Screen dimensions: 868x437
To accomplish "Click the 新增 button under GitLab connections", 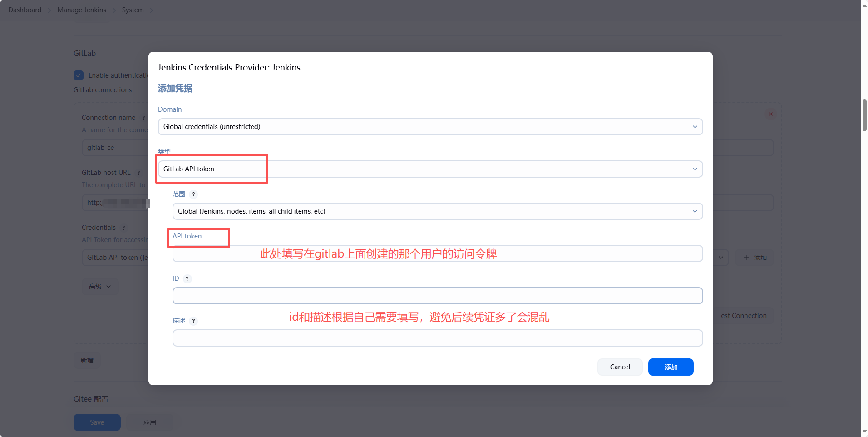I will point(87,360).
